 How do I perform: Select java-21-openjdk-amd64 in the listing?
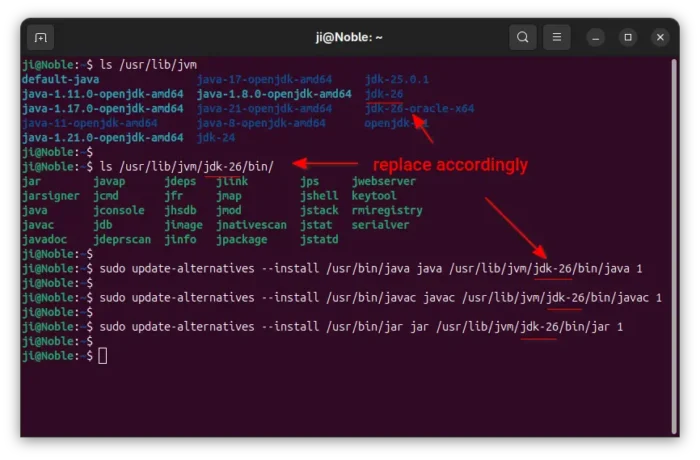264,108
